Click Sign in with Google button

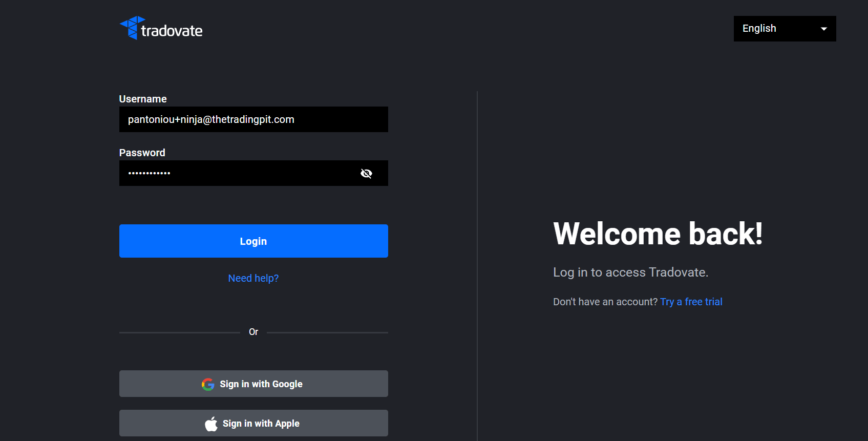pos(253,384)
